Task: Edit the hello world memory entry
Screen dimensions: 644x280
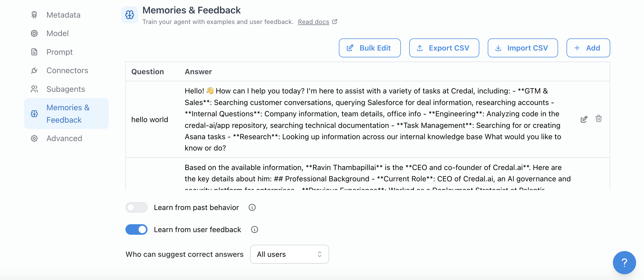Action: tap(584, 119)
